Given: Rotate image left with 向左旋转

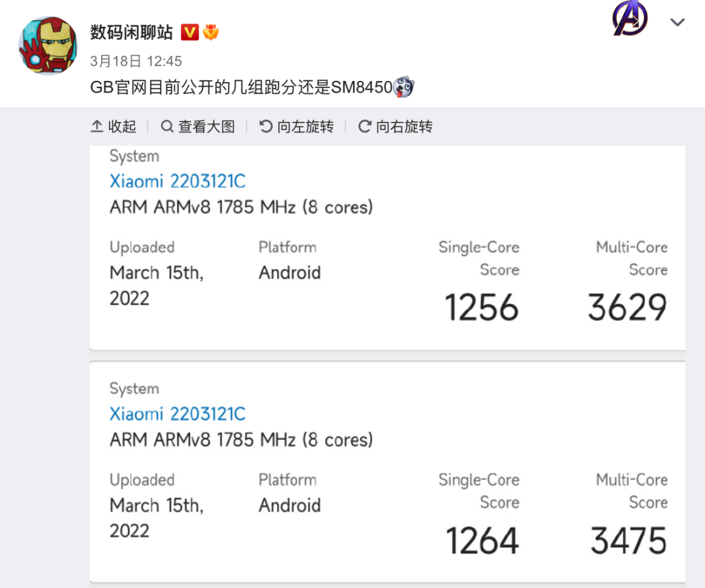Looking at the screenshot, I should click(x=297, y=127).
